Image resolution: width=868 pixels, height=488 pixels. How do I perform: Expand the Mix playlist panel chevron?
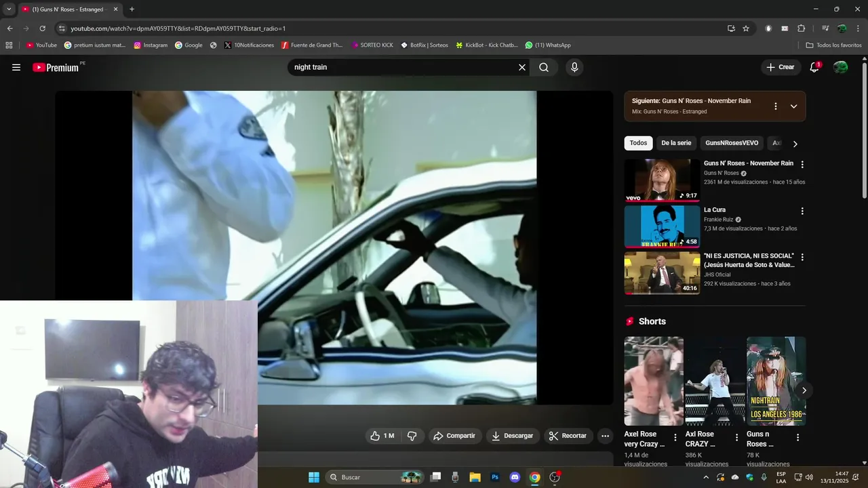click(793, 106)
